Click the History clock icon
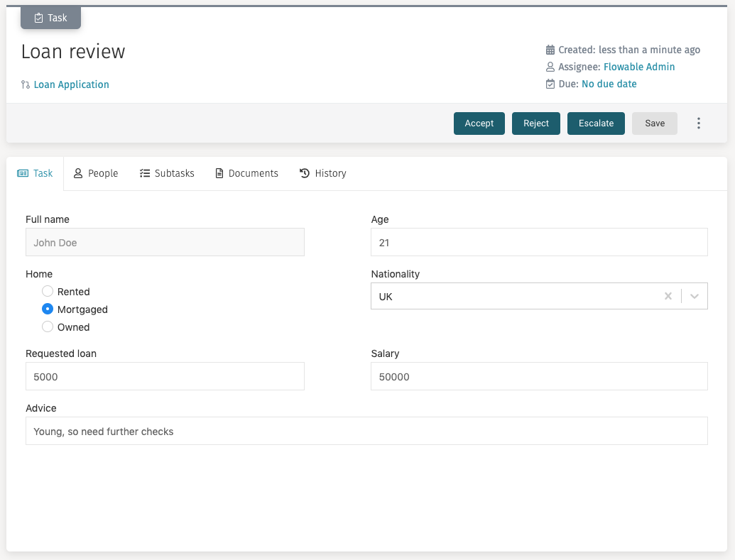This screenshot has width=735, height=560. [303, 172]
